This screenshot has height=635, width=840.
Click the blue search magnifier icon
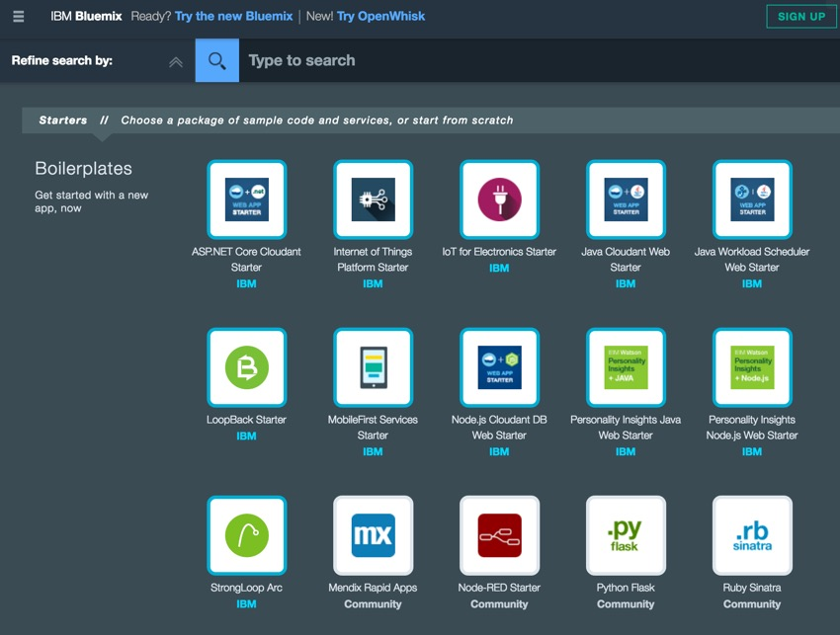click(217, 60)
